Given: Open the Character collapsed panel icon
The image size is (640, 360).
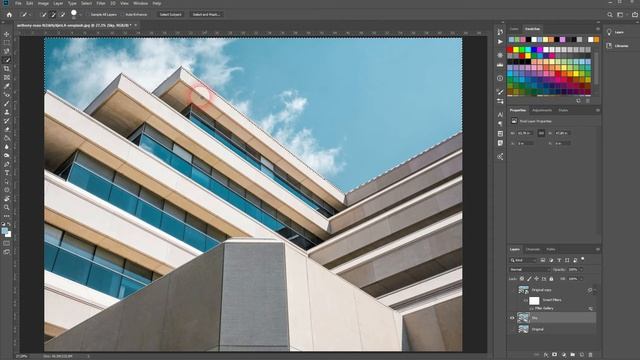Looking at the screenshot, I should click(500, 115).
